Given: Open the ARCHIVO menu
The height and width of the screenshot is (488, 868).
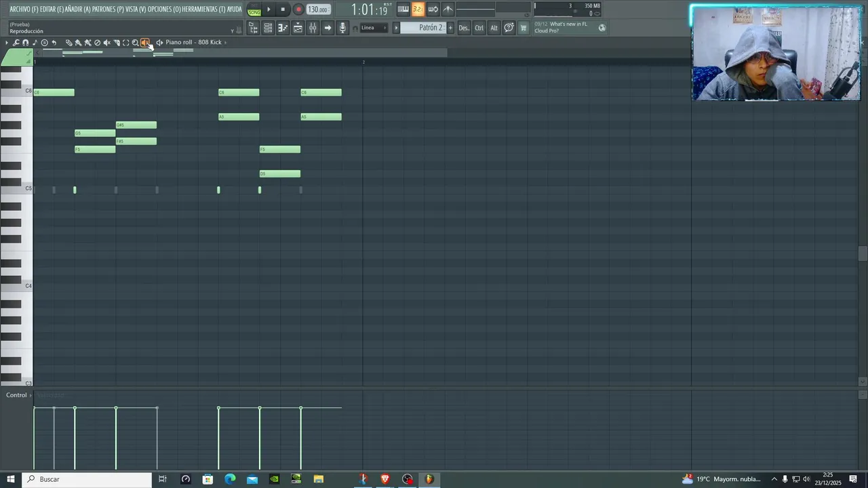Looking at the screenshot, I should click(24, 9).
